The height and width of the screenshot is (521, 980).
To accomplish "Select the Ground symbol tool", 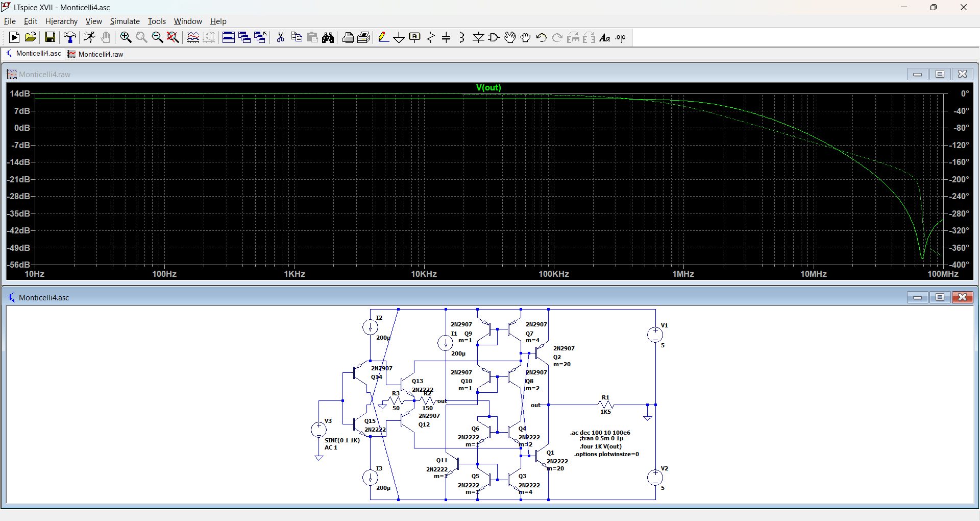I will 399,37.
